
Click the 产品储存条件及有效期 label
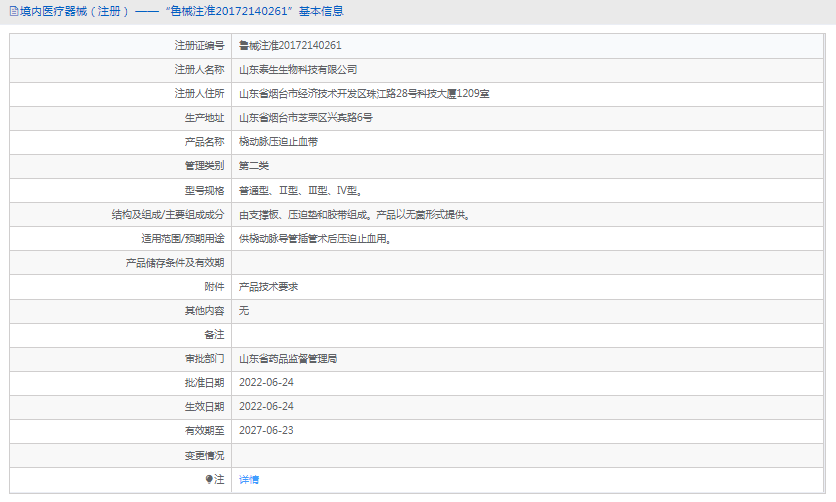point(175,263)
